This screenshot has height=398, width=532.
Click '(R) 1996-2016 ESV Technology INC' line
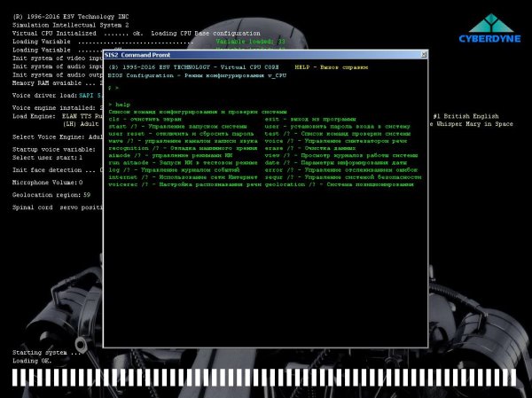[71, 17]
